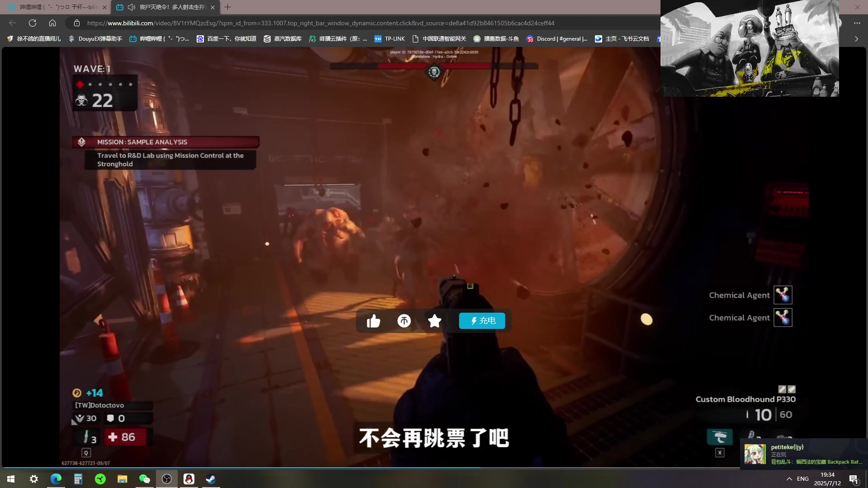The width and height of the screenshot is (868, 488).
Task: Open the 哔哩哔哩 bookmark in favorites bar
Action: click(159, 39)
